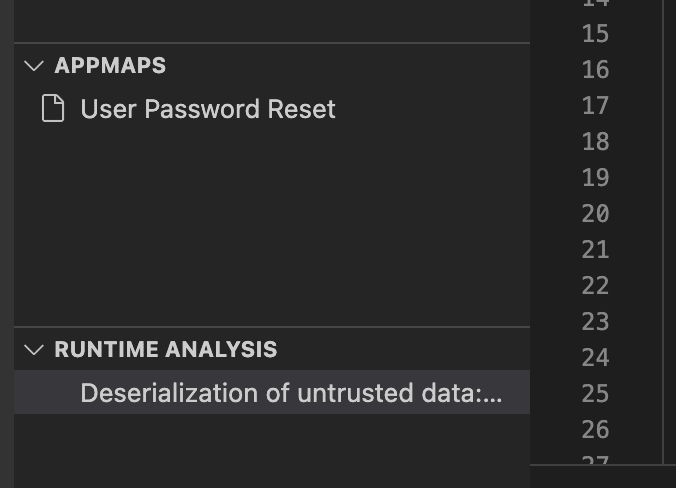
Task: Click the file icon beside User Password Reset
Action: (53, 109)
